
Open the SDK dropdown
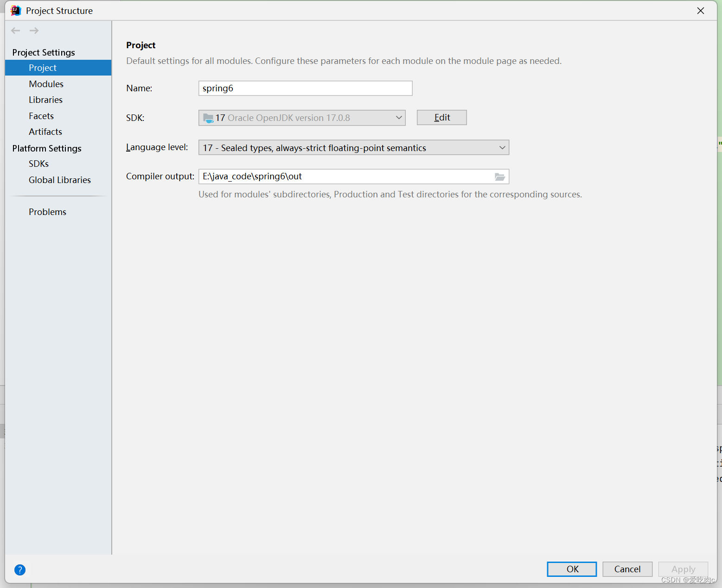pyautogui.click(x=302, y=118)
